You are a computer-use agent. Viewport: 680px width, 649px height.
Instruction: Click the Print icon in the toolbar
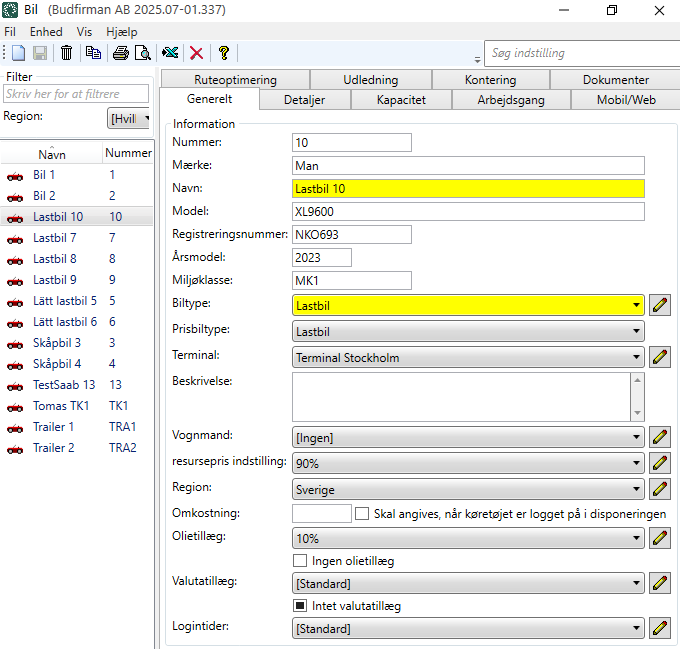[x=121, y=53]
